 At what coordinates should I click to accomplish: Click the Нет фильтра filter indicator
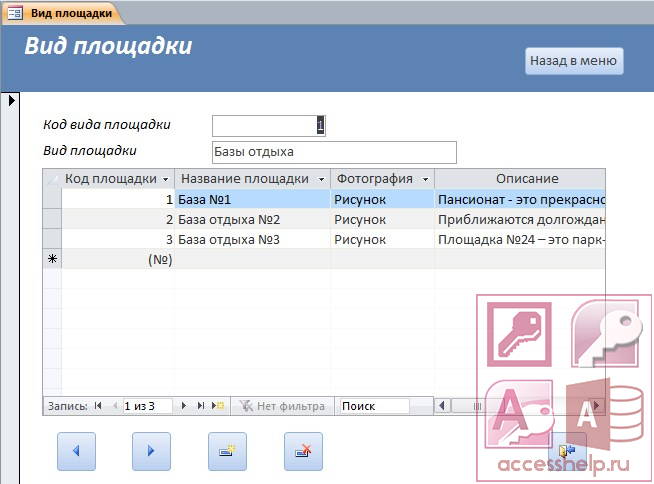282,406
